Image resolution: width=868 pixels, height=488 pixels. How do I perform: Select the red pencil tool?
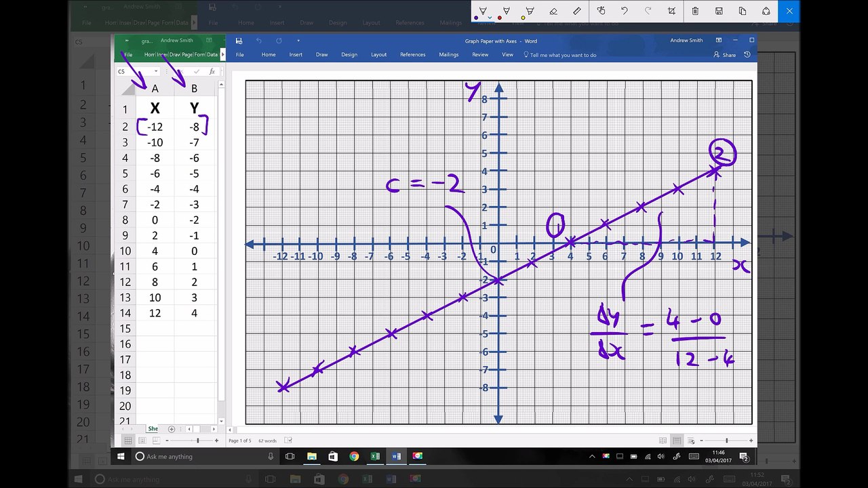coord(506,11)
